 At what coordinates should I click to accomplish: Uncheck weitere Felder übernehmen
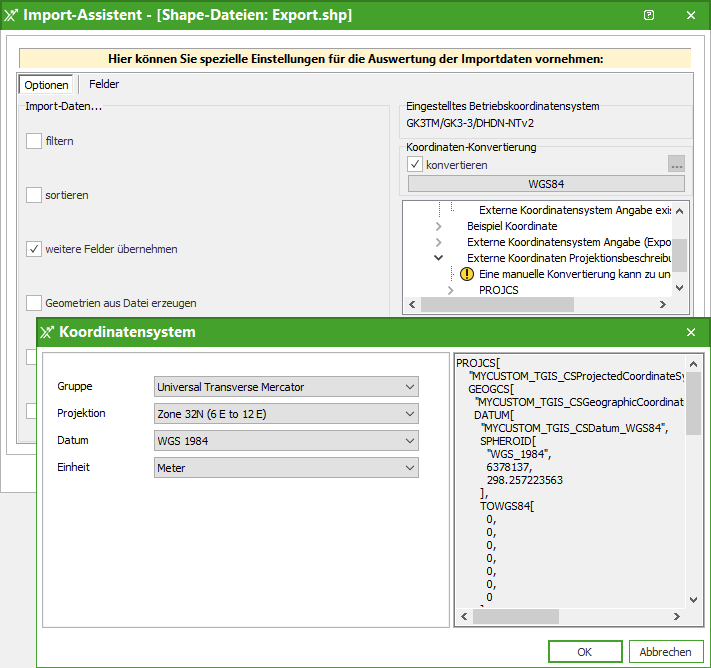pyautogui.click(x=34, y=249)
